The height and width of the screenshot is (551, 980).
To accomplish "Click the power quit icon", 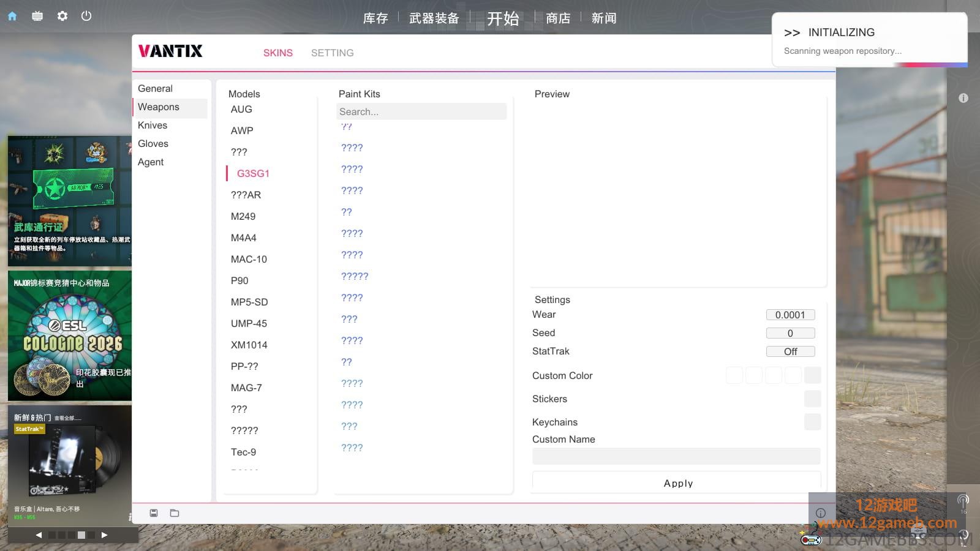I will [x=86, y=16].
